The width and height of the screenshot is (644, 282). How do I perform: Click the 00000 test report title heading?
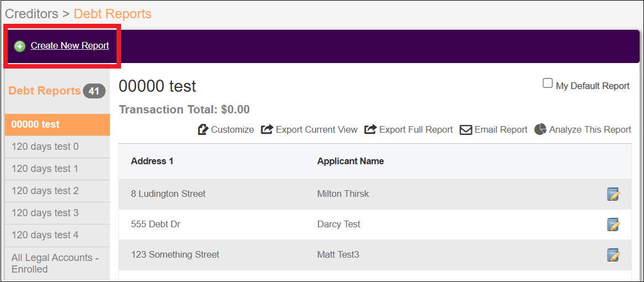158,86
